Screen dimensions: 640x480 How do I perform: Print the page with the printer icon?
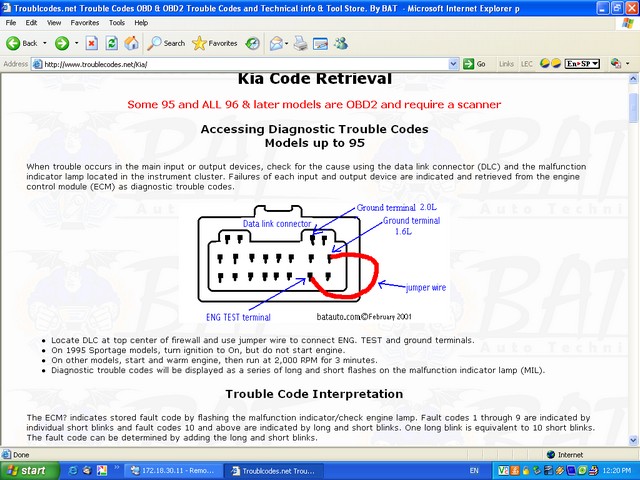coord(300,43)
